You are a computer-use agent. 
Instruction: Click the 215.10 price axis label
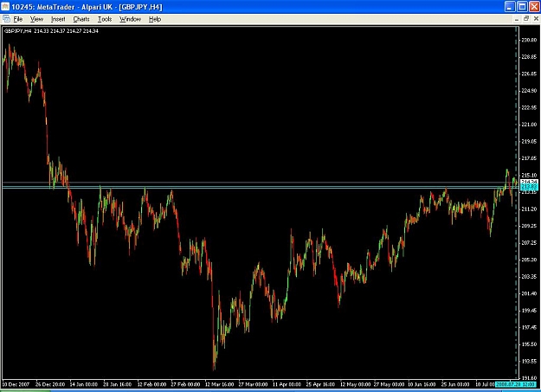pos(529,176)
